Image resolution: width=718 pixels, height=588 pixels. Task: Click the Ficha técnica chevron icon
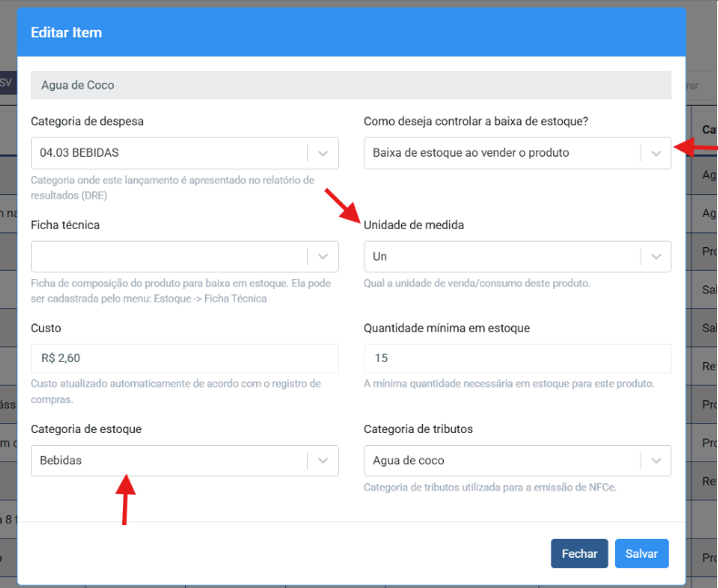coord(323,257)
